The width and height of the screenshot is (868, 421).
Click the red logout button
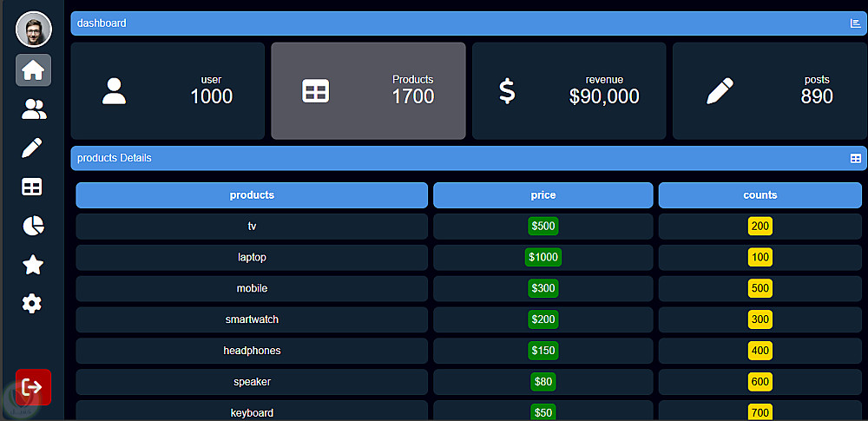pos(33,386)
